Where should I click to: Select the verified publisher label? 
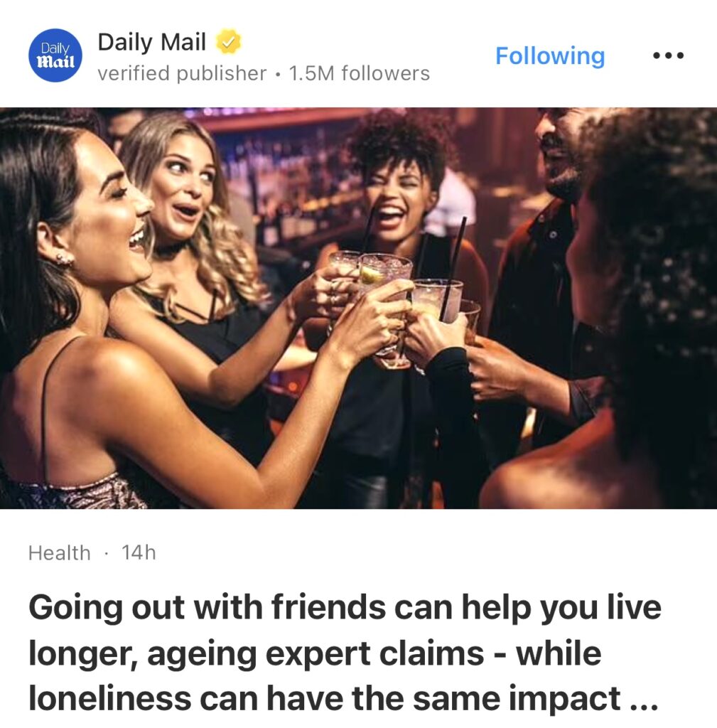click(x=182, y=73)
